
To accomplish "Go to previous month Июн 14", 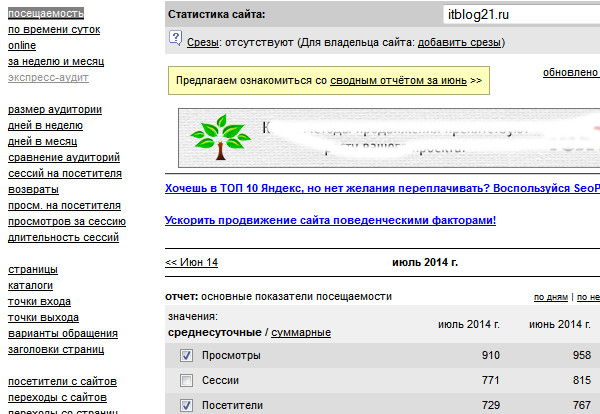I will point(191,262).
